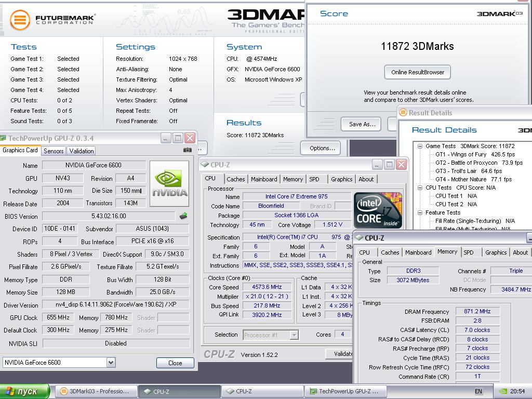
Task: Switch to the Sensors tab in GPU-Z
Action: pyautogui.click(x=54, y=151)
